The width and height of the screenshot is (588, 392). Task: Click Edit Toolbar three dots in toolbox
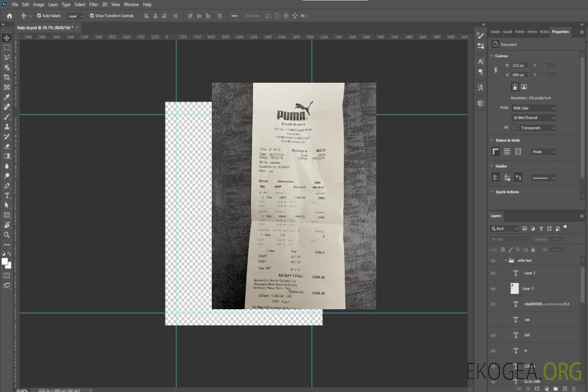coord(7,244)
